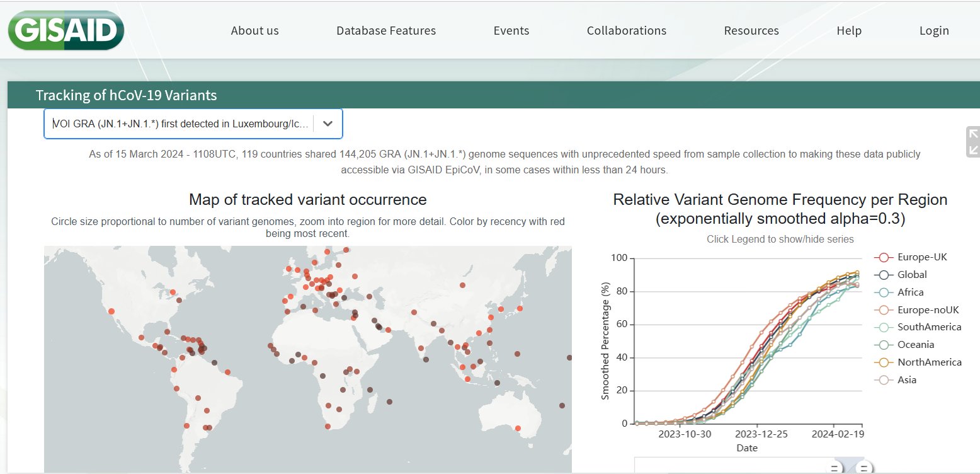Toggle the Africa legend series
Image resolution: width=980 pixels, height=474 pixels.
[x=910, y=292]
